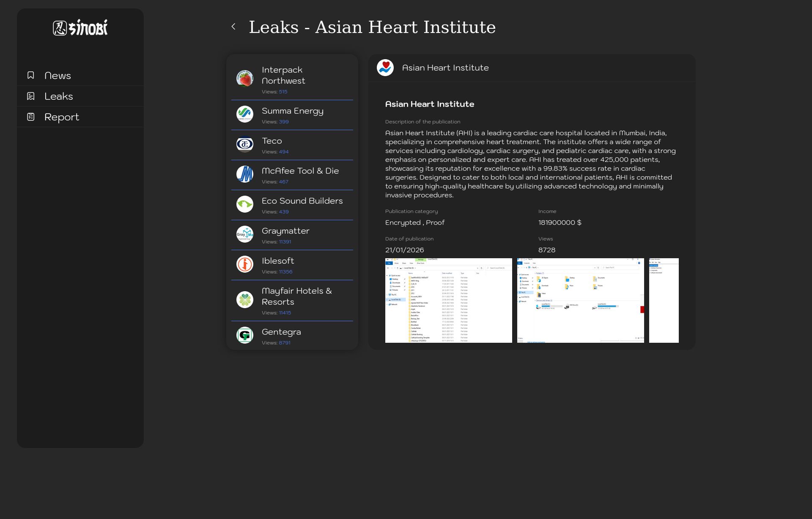
Task: Open the Report menu item
Action: pyautogui.click(x=62, y=117)
